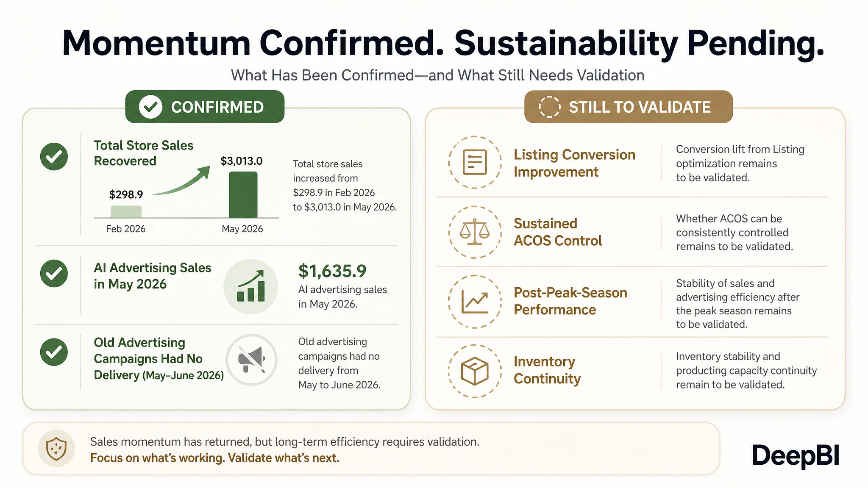Viewport: 868px width, 488px height.
Task: Click the checkmark beside Total Store Sales Recovered
Action: (54, 157)
